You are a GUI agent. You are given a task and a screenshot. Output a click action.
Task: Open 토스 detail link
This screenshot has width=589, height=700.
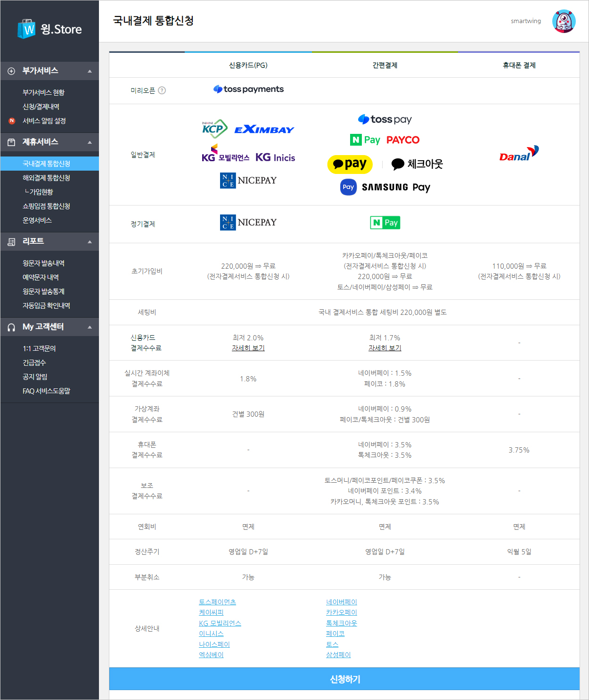pos(332,644)
